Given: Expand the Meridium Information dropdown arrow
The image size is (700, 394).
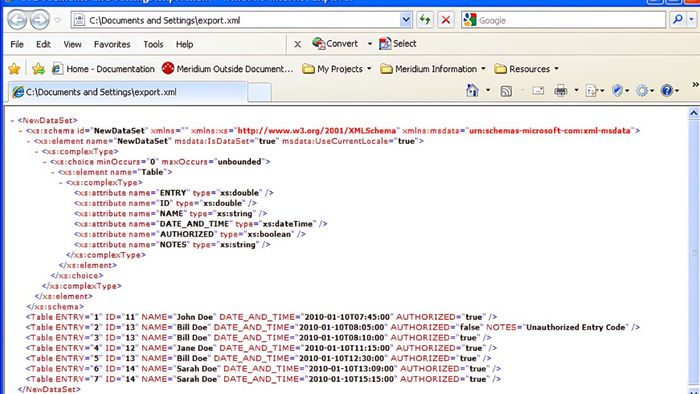Looking at the screenshot, I should pyautogui.click(x=483, y=69).
